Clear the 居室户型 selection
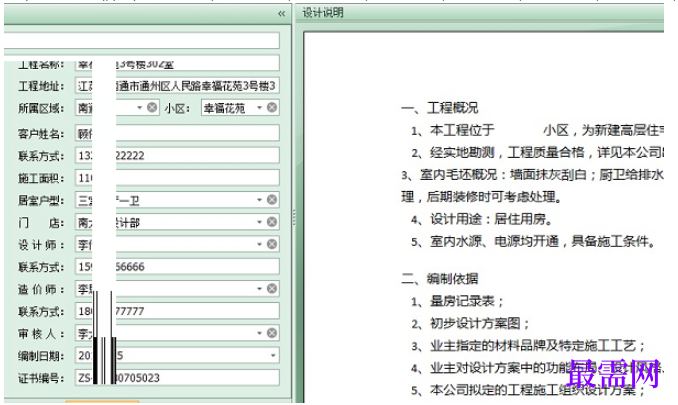The height and width of the screenshot is (405, 678). pos(272,200)
